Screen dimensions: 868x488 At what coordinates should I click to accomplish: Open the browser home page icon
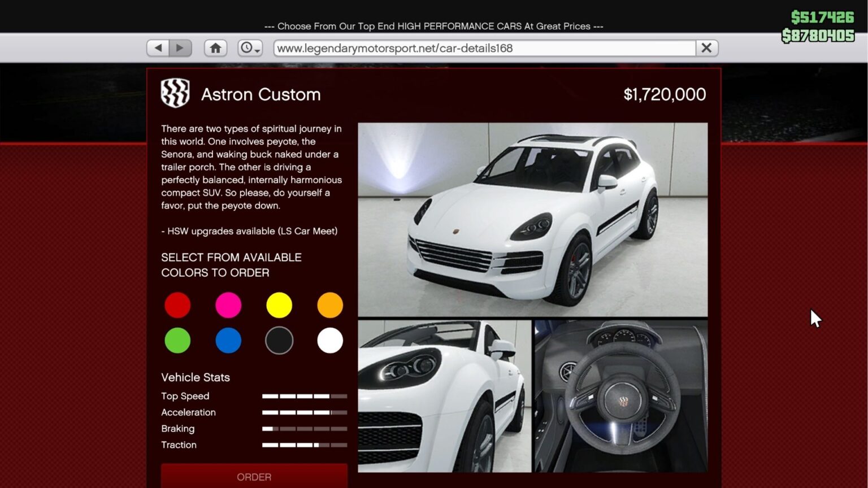(215, 47)
